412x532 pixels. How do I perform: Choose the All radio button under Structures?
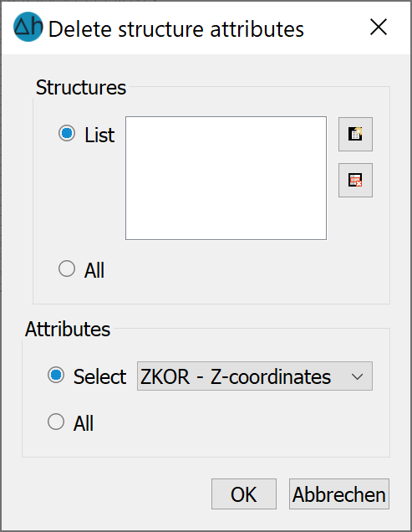click(x=67, y=269)
